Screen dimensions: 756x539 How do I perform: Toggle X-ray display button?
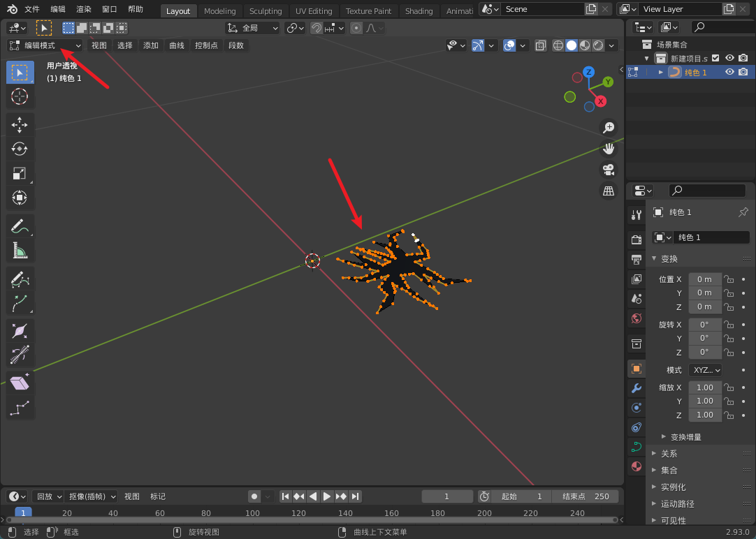541,45
